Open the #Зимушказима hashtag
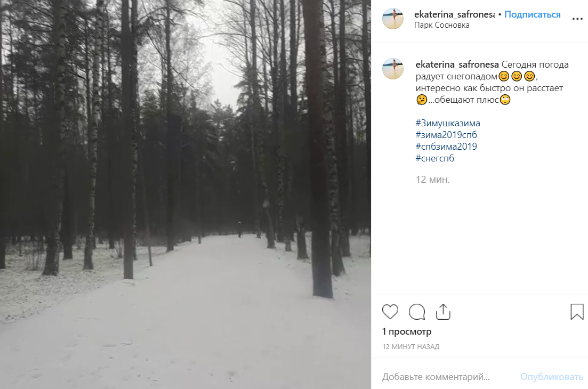Screen dimensions: 588x389 [448, 123]
